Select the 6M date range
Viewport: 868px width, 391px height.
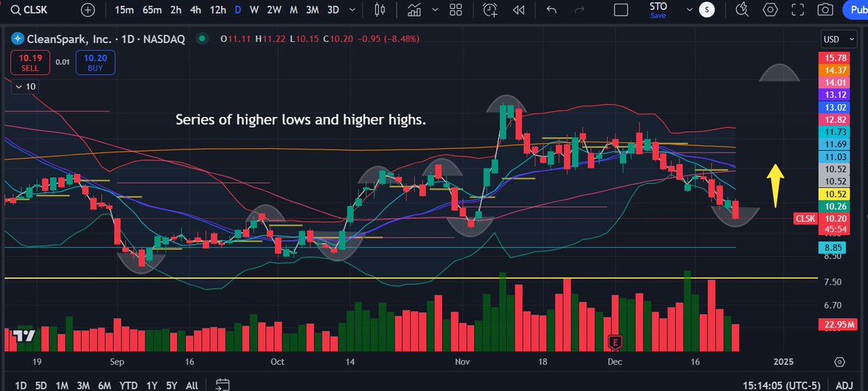(x=105, y=385)
